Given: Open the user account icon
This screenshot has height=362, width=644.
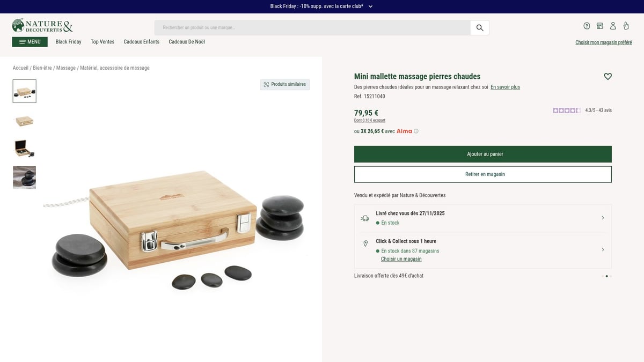Looking at the screenshot, I should 613,26.
